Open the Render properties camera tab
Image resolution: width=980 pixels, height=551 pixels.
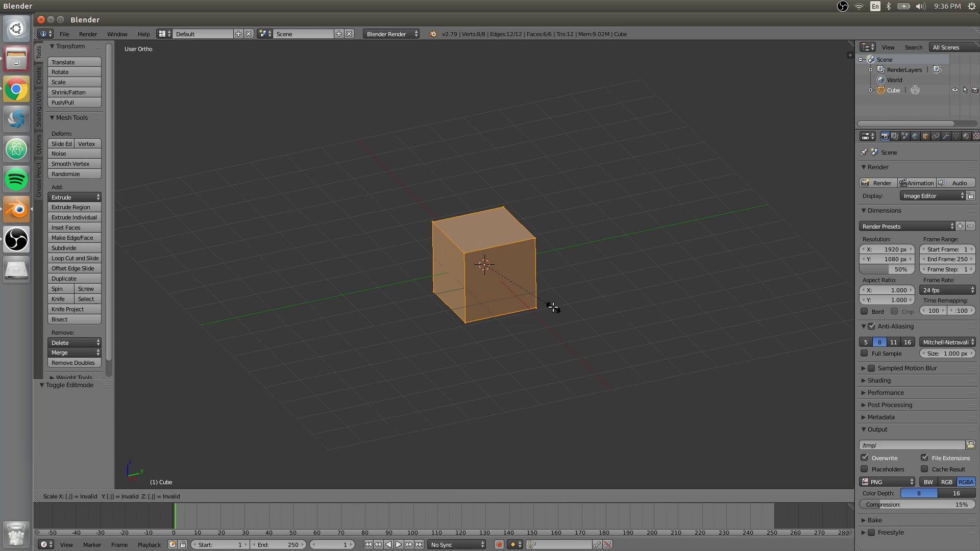(x=885, y=136)
